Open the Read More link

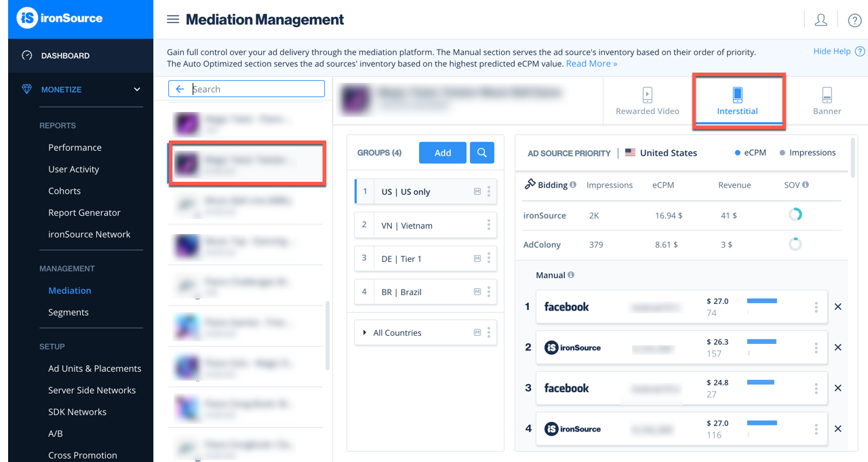591,64
